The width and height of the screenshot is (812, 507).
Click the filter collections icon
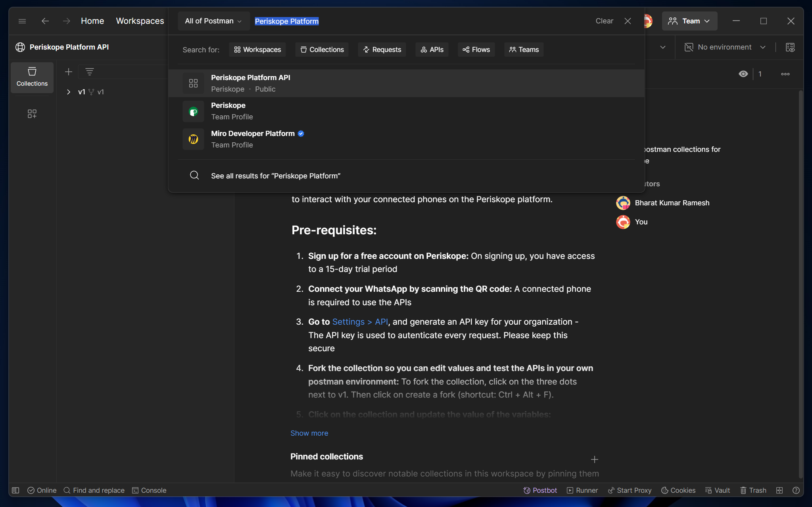(x=90, y=72)
